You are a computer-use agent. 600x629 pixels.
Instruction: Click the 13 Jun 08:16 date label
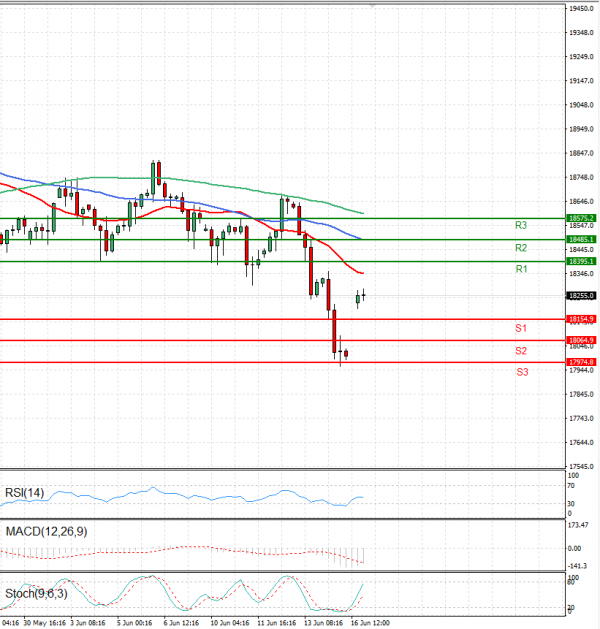pyautogui.click(x=324, y=623)
